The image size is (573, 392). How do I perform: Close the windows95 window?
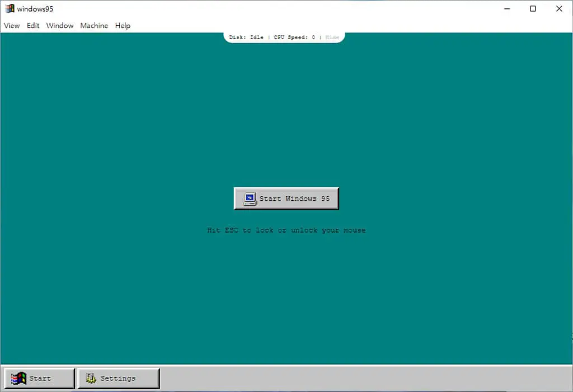[559, 9]
